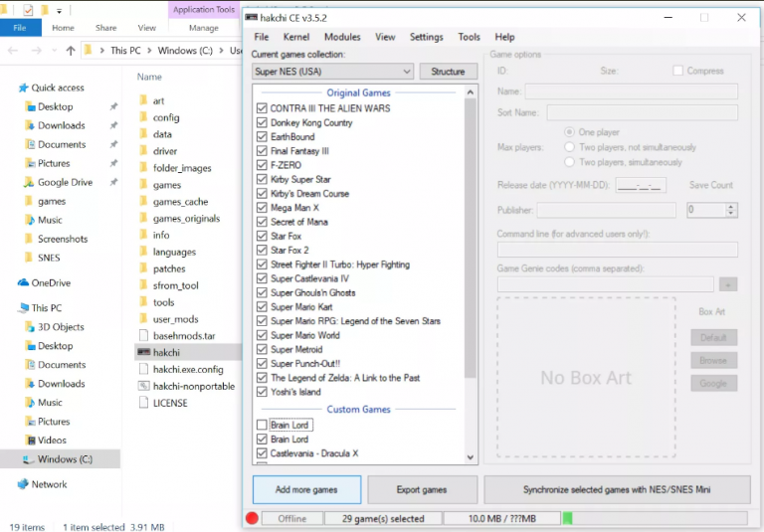This screenshot has width=764, height=532.
Task: Toggle the Super Metroid checkbox
Action: click(x=262, y=350)
